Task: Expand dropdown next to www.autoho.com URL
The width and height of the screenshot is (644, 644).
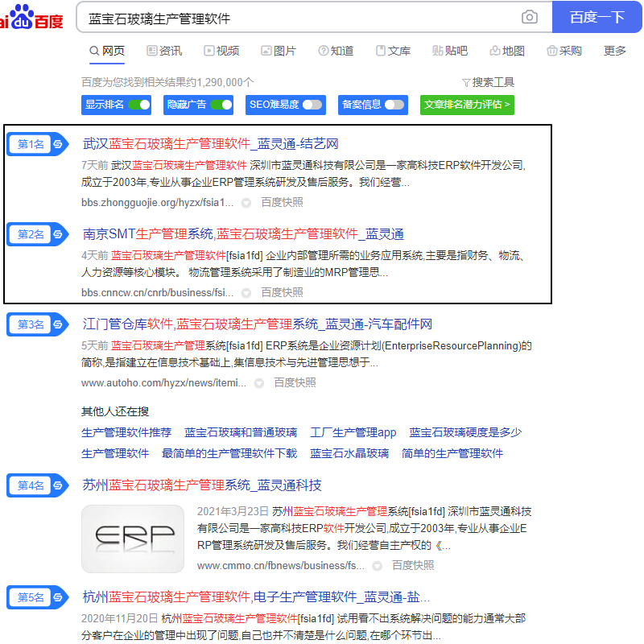Action: (x=258, y=383)
